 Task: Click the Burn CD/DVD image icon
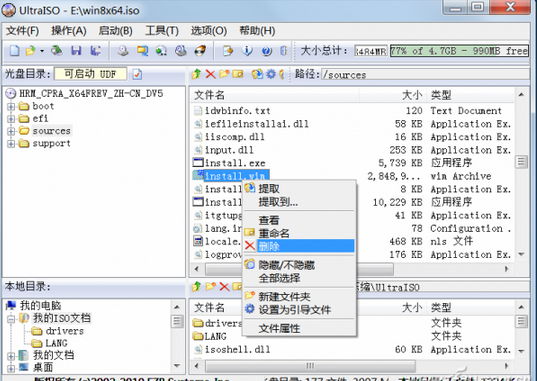point(200,51)
